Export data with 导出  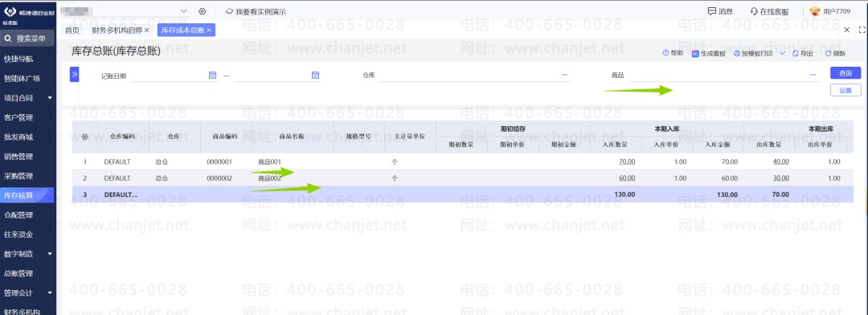(x=803, y=53)
